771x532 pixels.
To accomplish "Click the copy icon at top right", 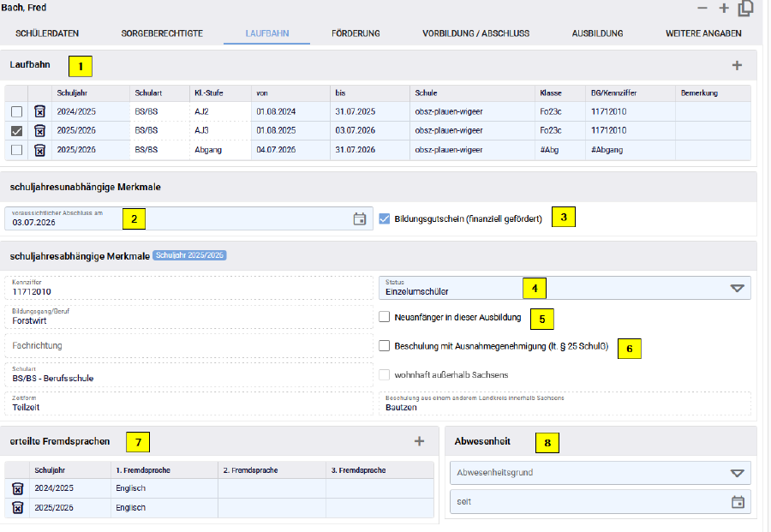I will click(746, 9).
